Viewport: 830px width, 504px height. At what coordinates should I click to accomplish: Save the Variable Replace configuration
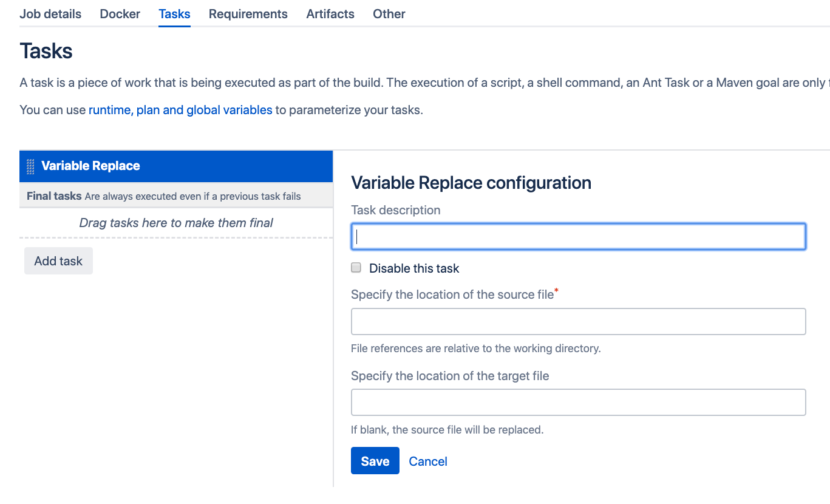tap(375, 461)
